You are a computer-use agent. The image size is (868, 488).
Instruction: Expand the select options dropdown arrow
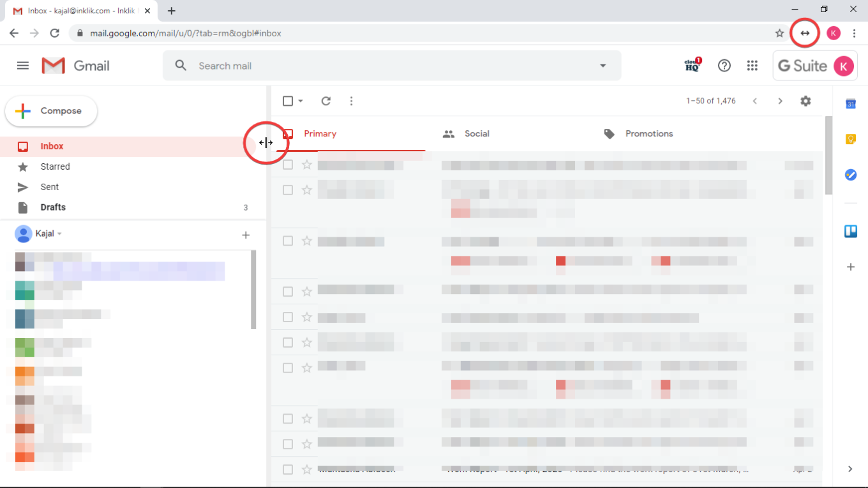tap(301, 101)
